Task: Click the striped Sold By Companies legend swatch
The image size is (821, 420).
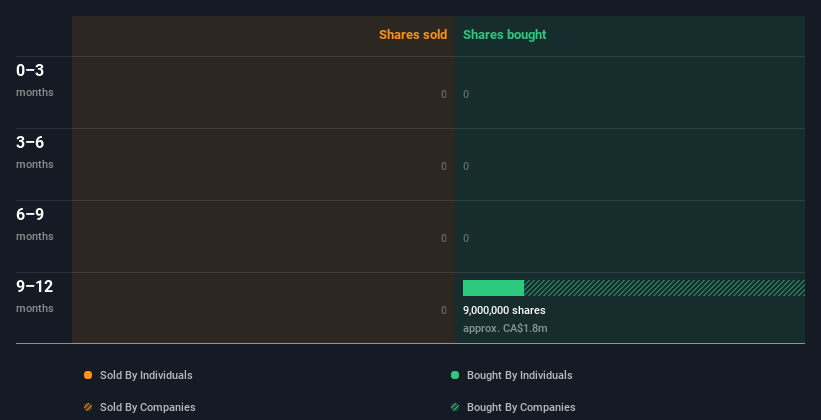Action: coord(88,407)
